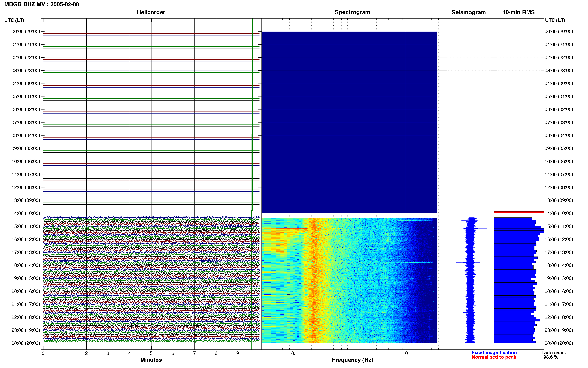Viewport: 588px width, 368px height.
Task: Click left time label 09:00 (05:00)
Action: tap(26, 148)
